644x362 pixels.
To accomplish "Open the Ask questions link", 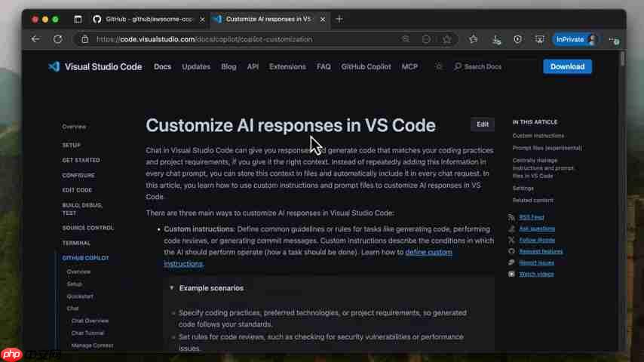I will point(537,229).
